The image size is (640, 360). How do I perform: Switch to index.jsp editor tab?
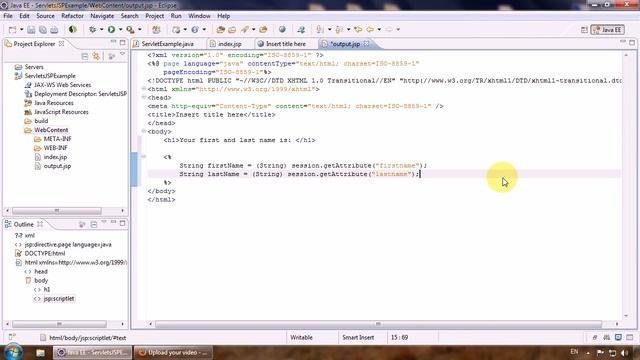[x=229, y=44]
